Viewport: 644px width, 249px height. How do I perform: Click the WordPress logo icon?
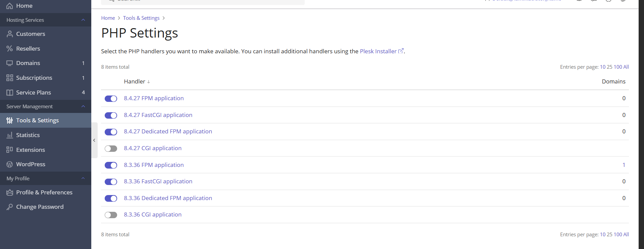10,164
